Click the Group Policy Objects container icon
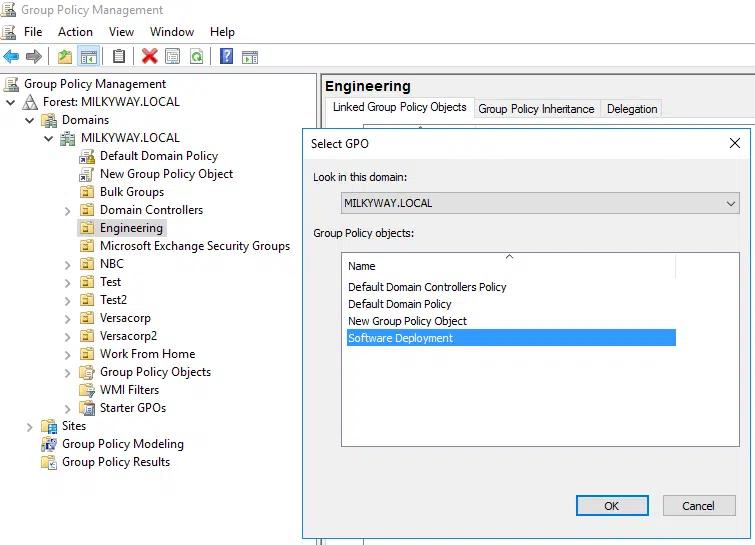Screen dimensions: 755x545 pyautogui.click(x=87, y=372)
